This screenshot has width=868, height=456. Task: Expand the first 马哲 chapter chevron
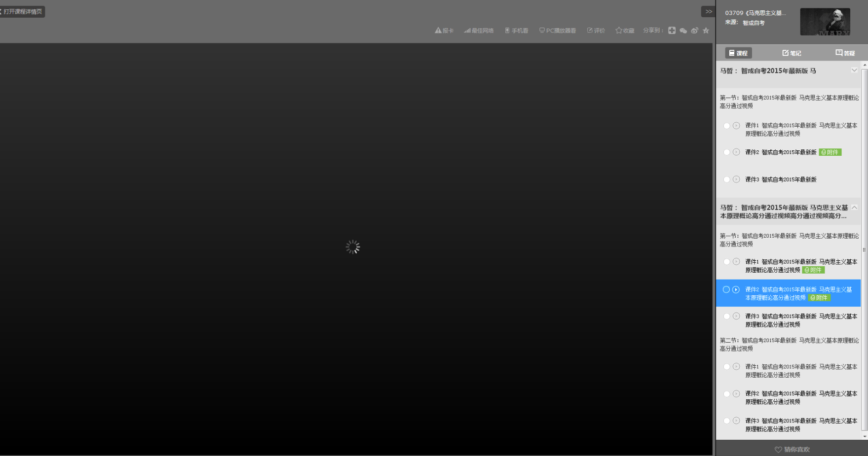point(854,70)
